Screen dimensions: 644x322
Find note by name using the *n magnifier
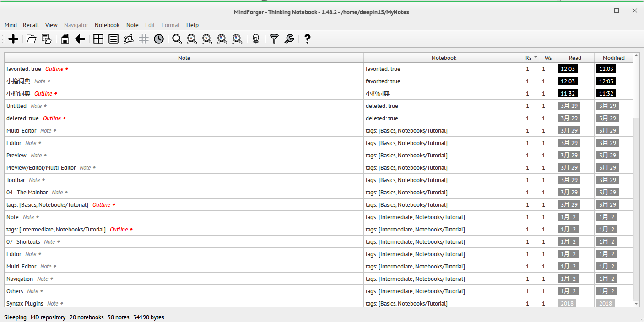(x=207, y=39)
